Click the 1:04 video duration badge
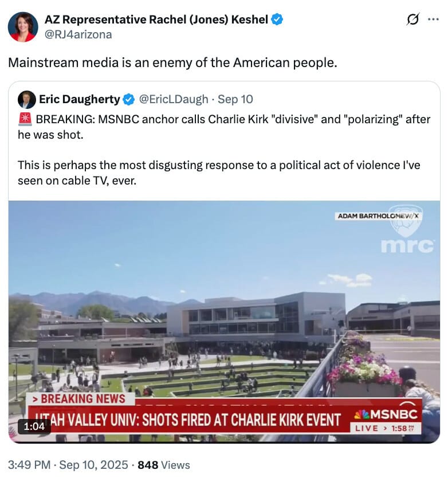The height and width of the screenshot is (478, 448). [x=34, y=426]
